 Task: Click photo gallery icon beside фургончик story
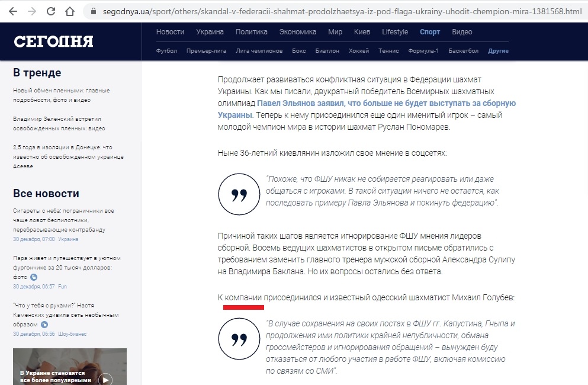pyautogui.click(x=34, y=277)
